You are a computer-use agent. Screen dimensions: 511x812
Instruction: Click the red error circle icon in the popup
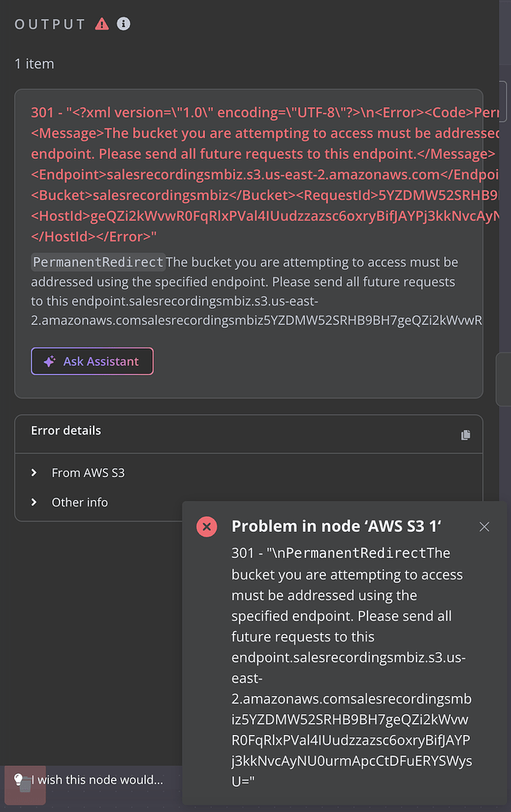pyautogui.click(x=206, y=526)
